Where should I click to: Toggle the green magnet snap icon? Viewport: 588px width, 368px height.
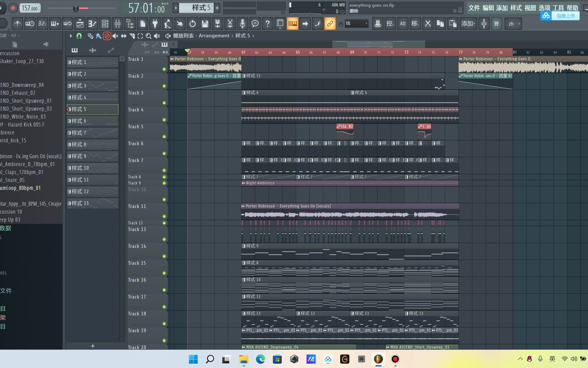[x=79, y=36]
